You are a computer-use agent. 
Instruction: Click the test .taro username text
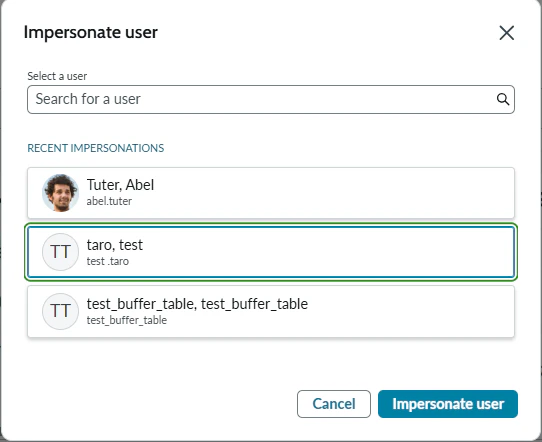108,261
